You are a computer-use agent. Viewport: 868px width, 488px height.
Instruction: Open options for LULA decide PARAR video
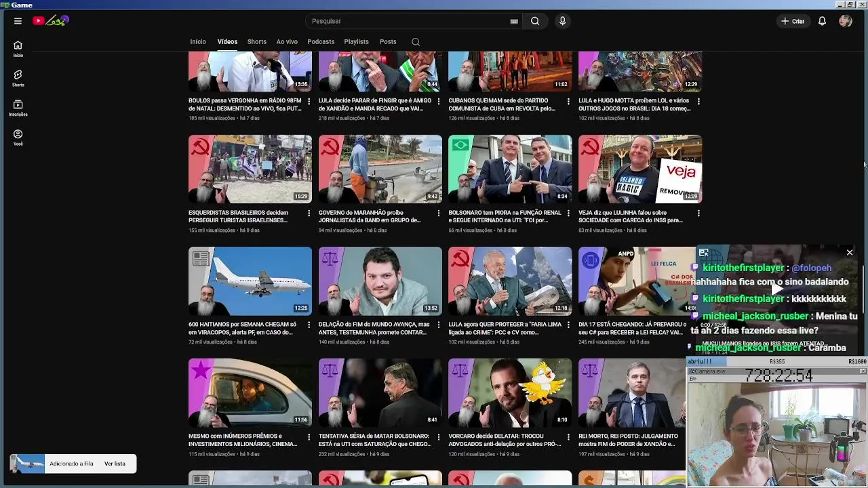[439, 101]
